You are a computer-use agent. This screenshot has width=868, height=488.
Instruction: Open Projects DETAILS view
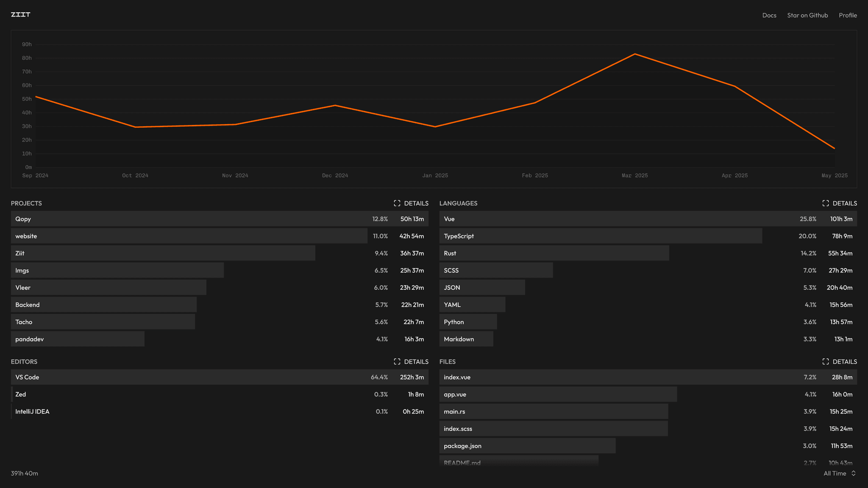pyautogui.click(x=416, y=203)
